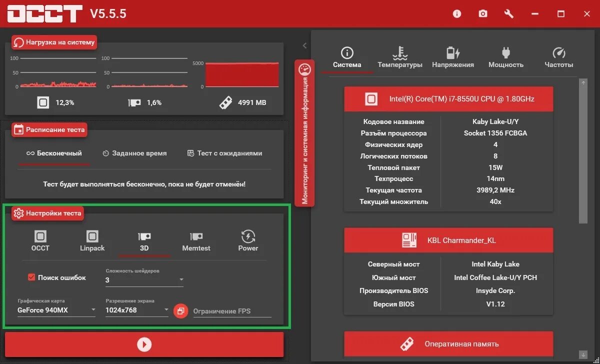Click the Мониторинг и системная информация vertical tab
Image resolution: width=600 pixels, height=364 pixels.
304,133
